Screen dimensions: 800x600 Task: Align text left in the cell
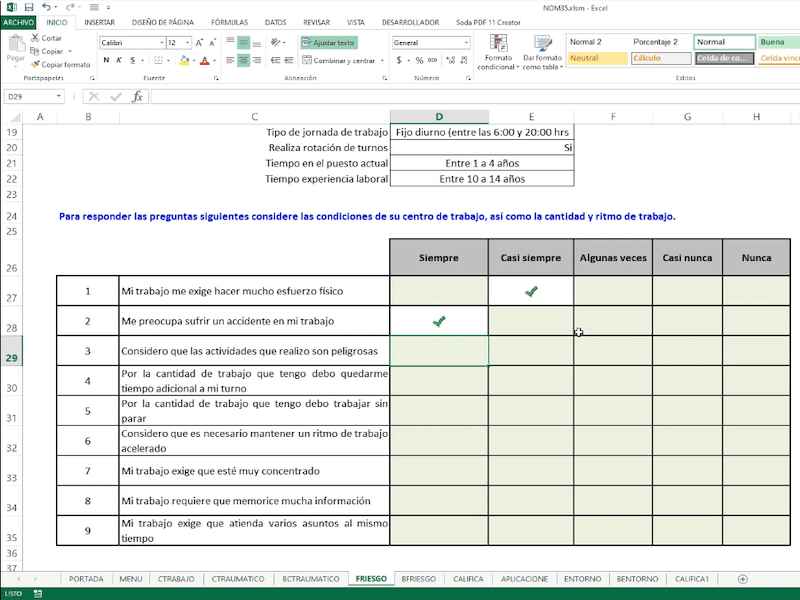point(231,60)
